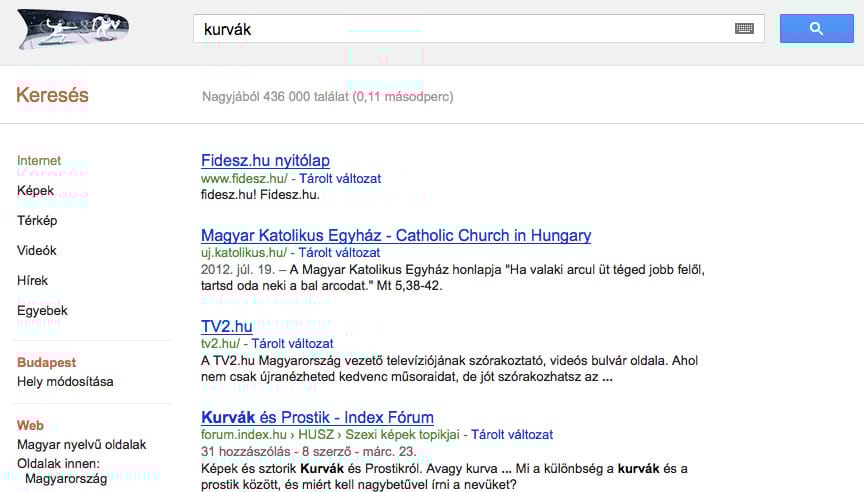Open the TV2.hu result title

pos(226,326)
